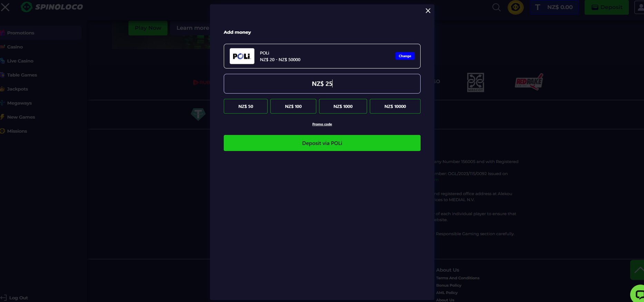Focus the NZ$ 25 amount field

(322, 84)
